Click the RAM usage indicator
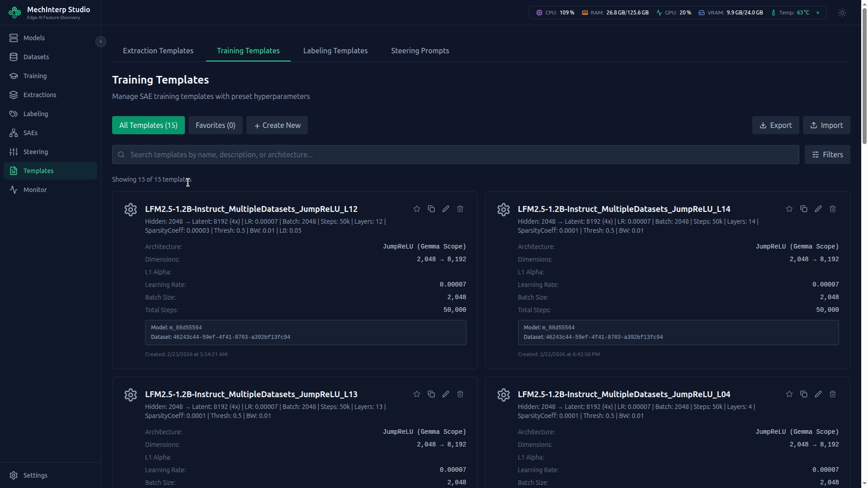 tap(615, 13)
